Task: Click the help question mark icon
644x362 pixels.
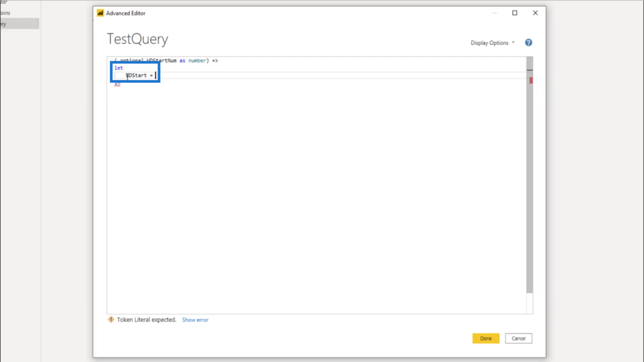Action: 528,43
